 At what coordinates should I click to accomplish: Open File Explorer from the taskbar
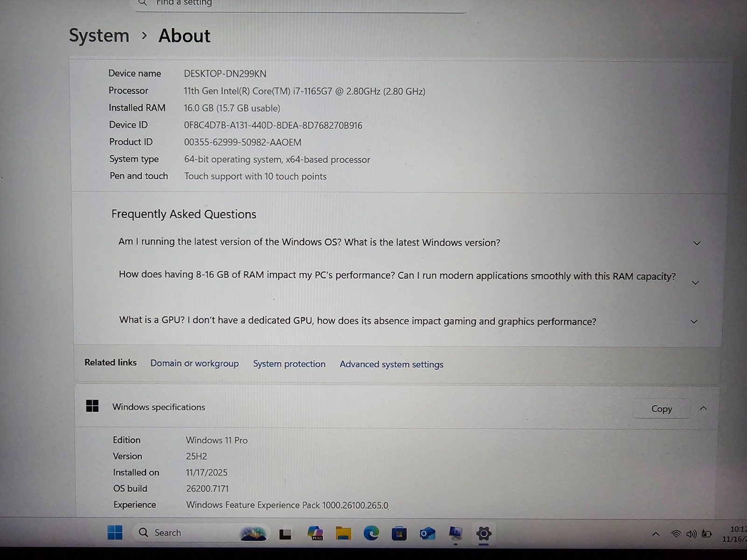click(x=343, y=533)
